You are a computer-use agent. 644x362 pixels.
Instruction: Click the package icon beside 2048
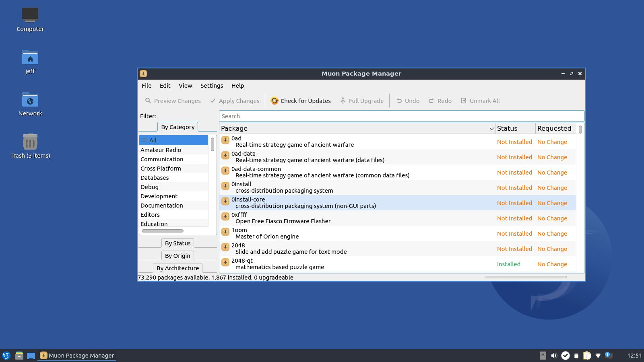pyautogui.click(x=225, y=247)
